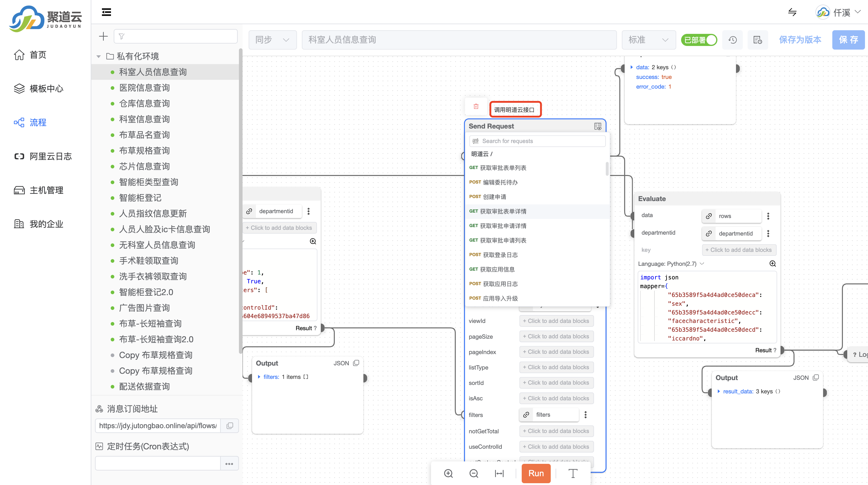Expand Evaluate code editor magnifier icon
This screenshot has height=485, width=868.
[772, 263]
